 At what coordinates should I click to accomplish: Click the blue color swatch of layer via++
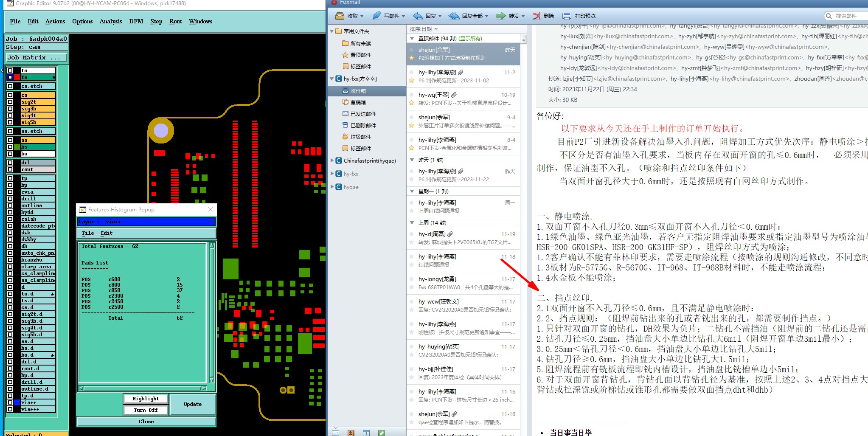point(17,402)
